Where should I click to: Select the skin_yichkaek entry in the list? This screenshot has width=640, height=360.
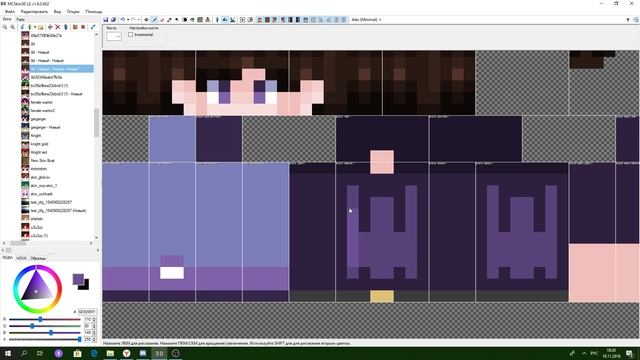42,194
